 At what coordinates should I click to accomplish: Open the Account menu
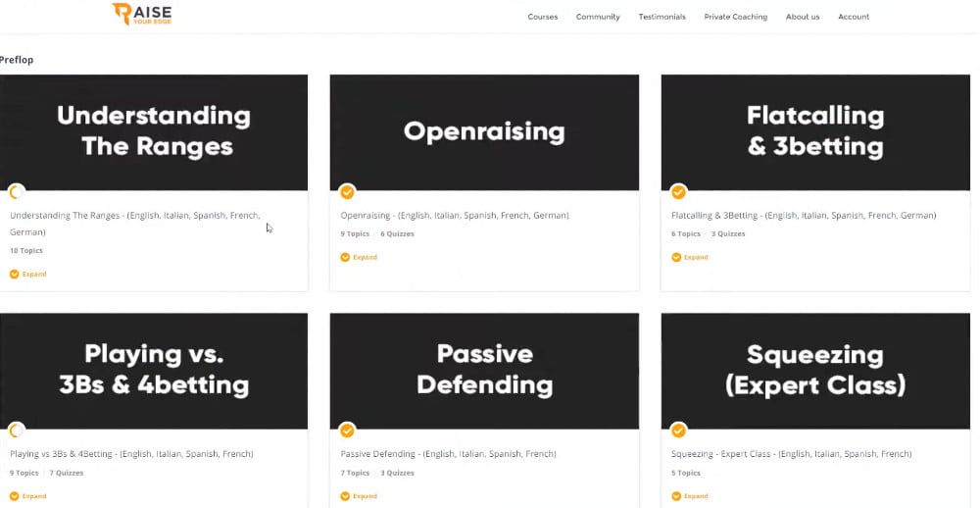coord(854,17)
